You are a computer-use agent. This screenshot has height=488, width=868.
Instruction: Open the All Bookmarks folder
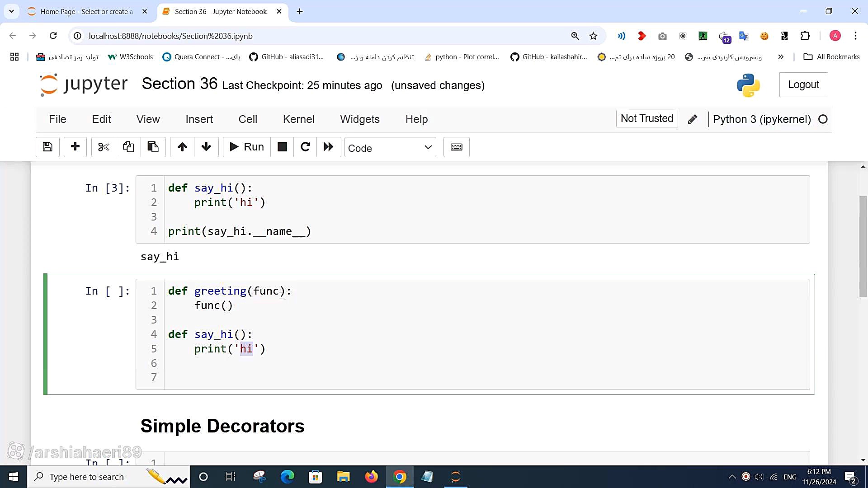coord(831,57)
